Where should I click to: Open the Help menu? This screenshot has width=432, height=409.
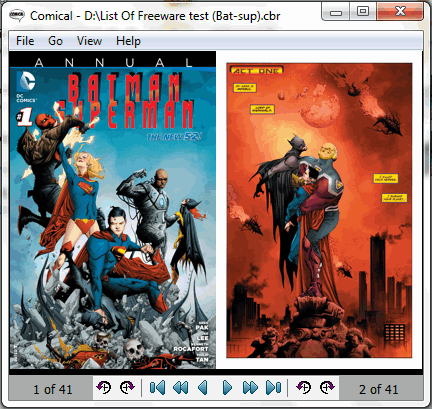click(x=128, y=41)
